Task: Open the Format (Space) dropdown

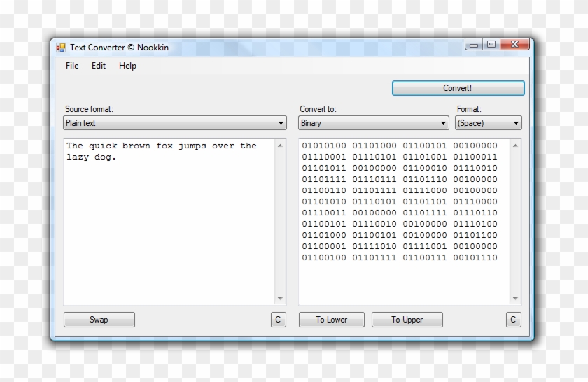Action: tap(516, 123)
